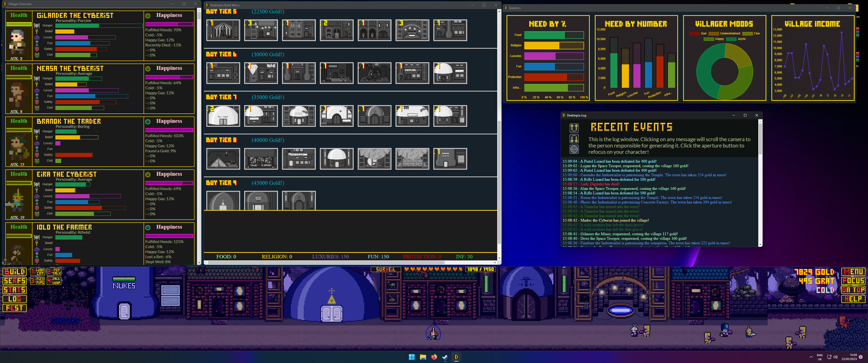Image resolution: width=868 pixels, height=363 pixels.
Task: Open the BUILD menu
Action: 14,272
